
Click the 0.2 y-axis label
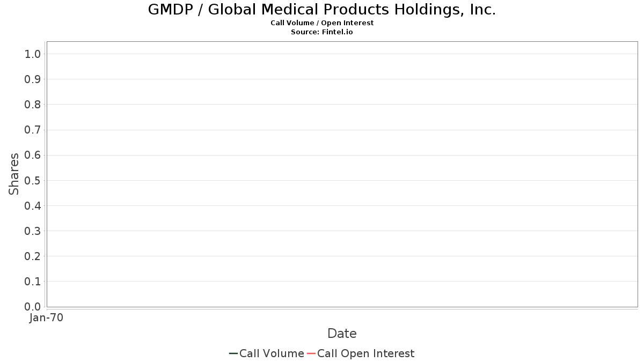coord(33,256)
